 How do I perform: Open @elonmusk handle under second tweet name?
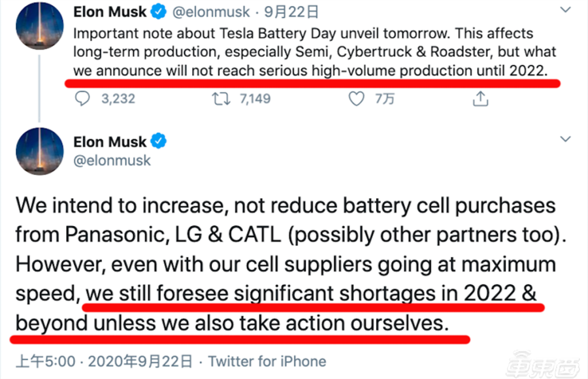(112, 161)
